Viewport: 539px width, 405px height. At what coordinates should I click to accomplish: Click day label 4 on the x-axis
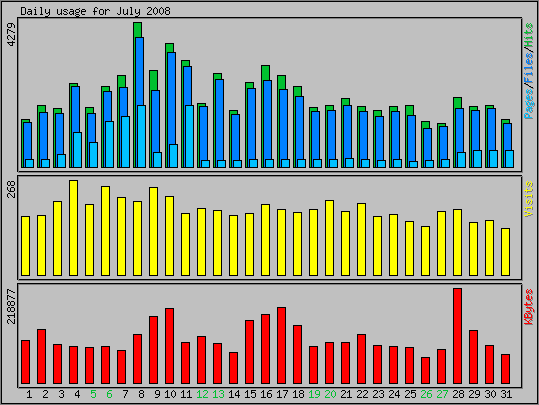click(x=77, y=394)
